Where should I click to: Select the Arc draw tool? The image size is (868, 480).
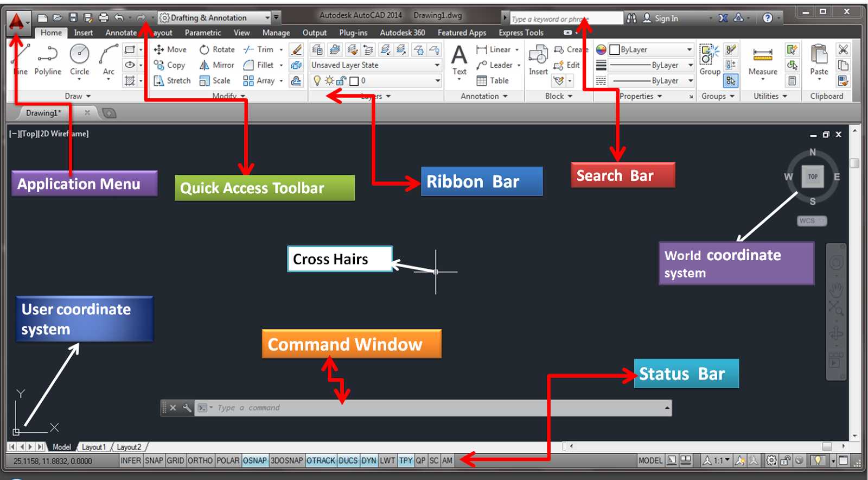coord(108,60)
